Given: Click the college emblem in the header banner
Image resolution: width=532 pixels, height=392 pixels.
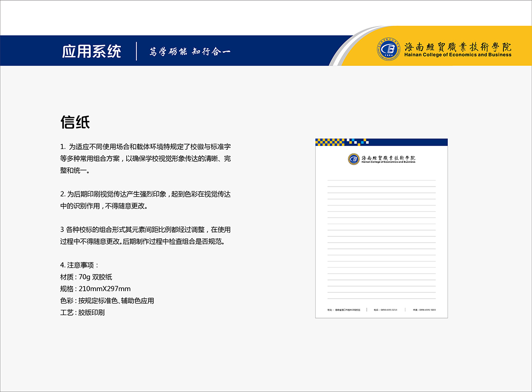Looking at the screenshot, I should tap(389, 48).
